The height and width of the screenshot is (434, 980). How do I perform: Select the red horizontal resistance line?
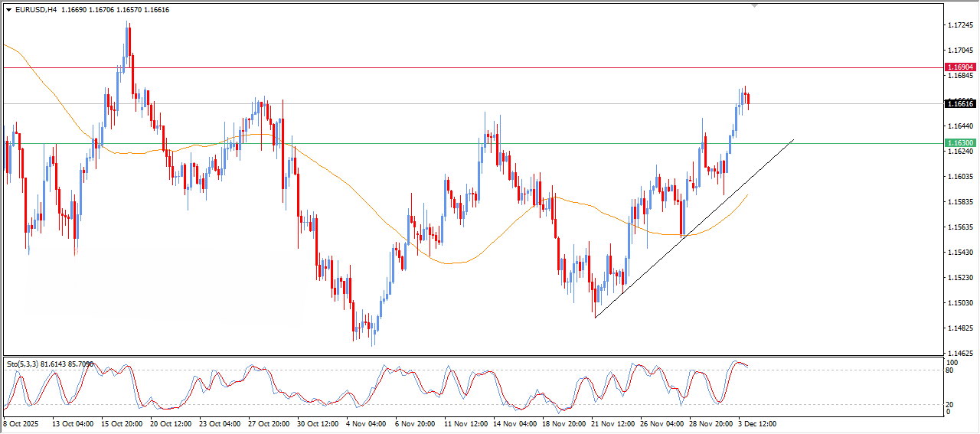coord(459,68)
